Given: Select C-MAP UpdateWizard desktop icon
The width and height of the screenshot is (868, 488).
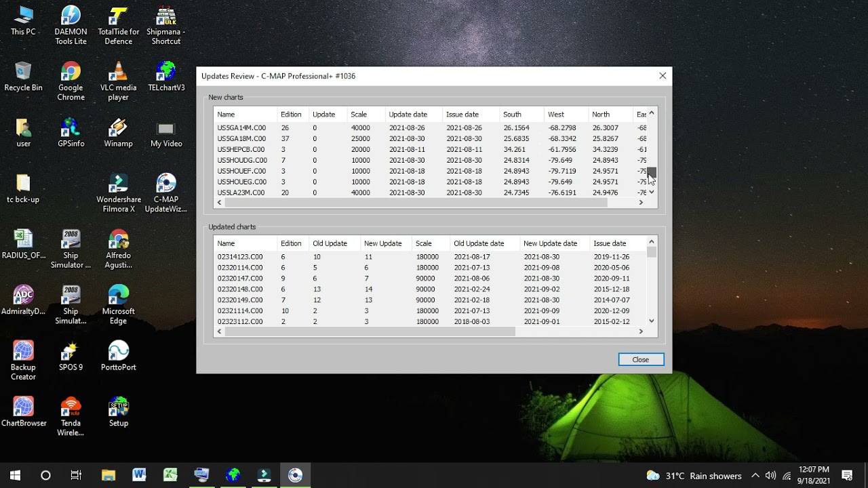Looking at the screenshot, I should [x=166, y=193].
